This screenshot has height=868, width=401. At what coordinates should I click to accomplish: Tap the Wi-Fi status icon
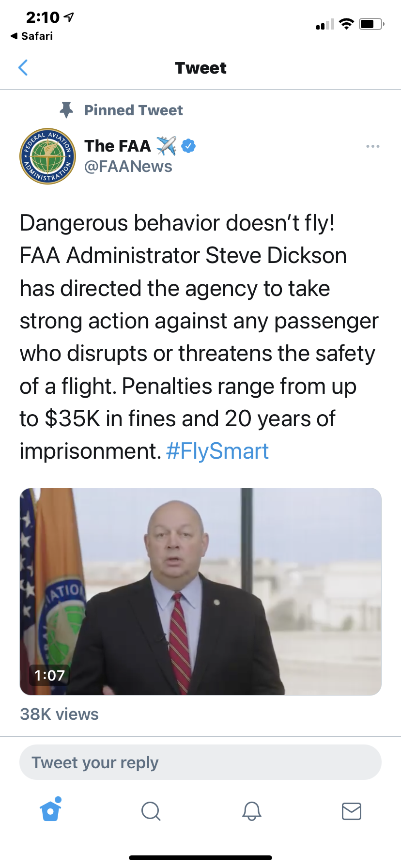pos(346,24)
